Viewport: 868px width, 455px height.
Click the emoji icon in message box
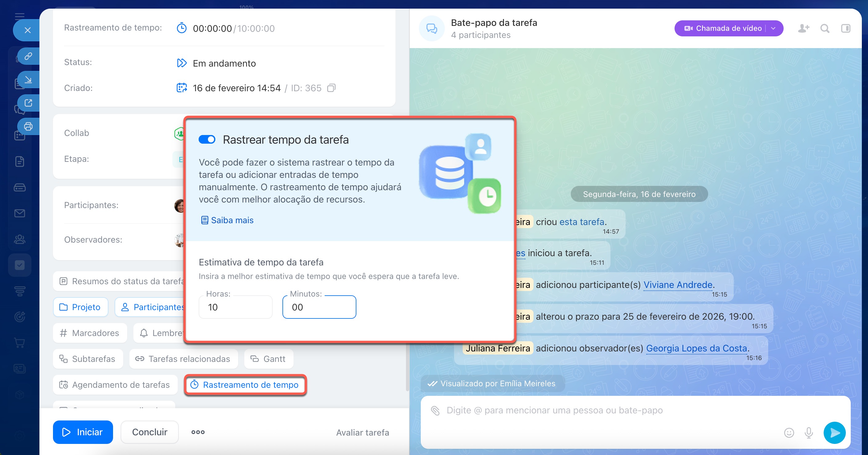789,432
